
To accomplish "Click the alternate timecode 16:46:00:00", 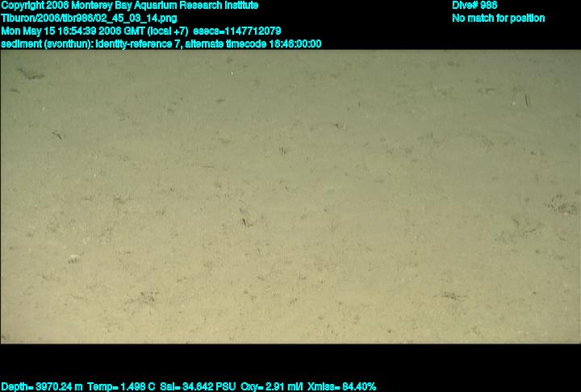I will point(253,44).
